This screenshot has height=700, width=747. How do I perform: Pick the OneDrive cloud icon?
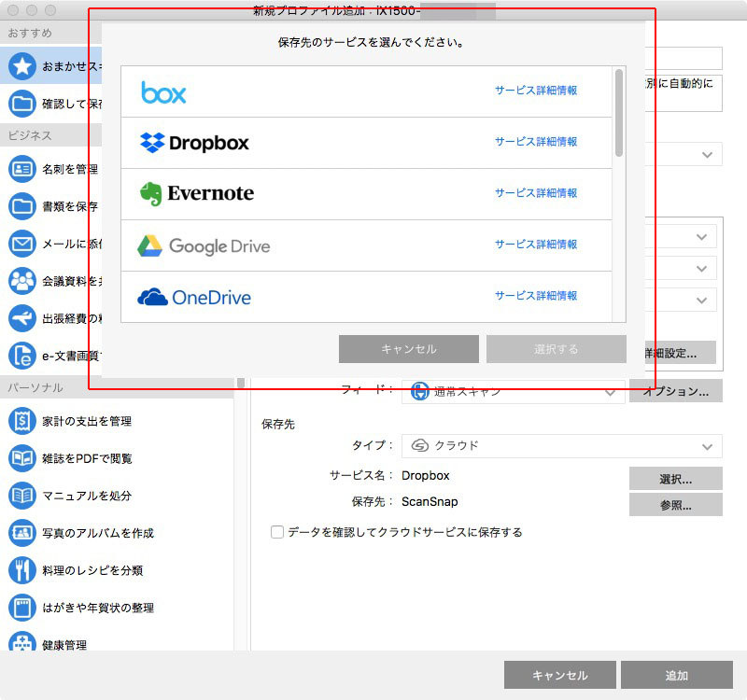click(x=153, y=296)
